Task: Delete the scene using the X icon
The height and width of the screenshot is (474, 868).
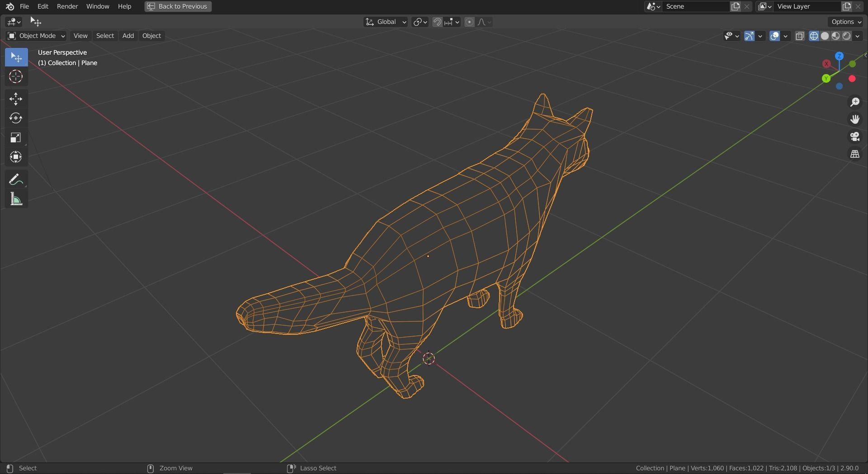Action: coord(747,6)
